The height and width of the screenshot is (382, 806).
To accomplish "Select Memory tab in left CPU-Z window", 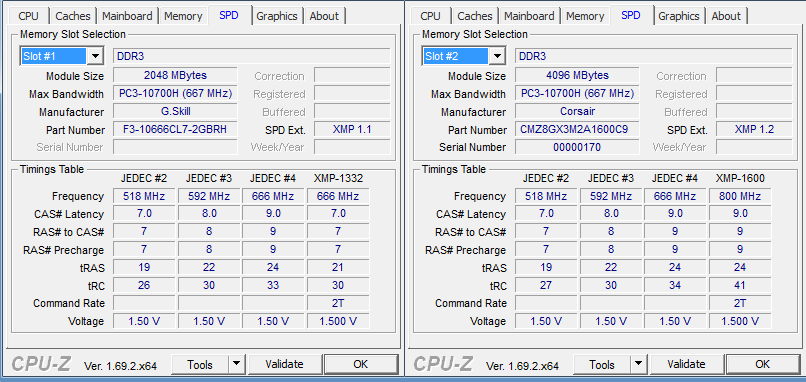I will [x=183, y=16].
